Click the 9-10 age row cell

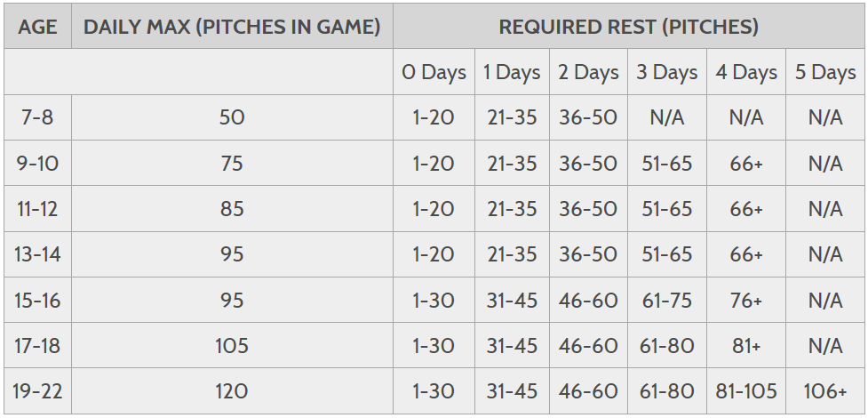pos(37,163)
